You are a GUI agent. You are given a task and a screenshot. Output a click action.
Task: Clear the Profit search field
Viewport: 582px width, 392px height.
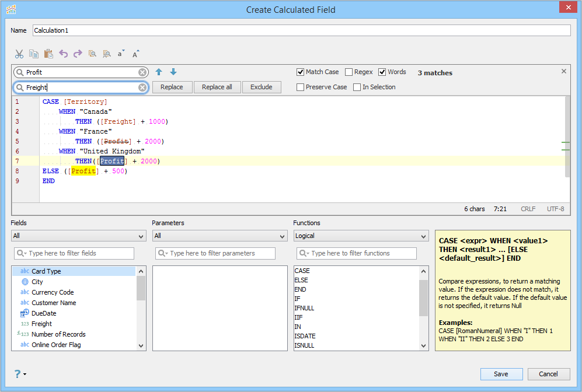click(142, 72)
